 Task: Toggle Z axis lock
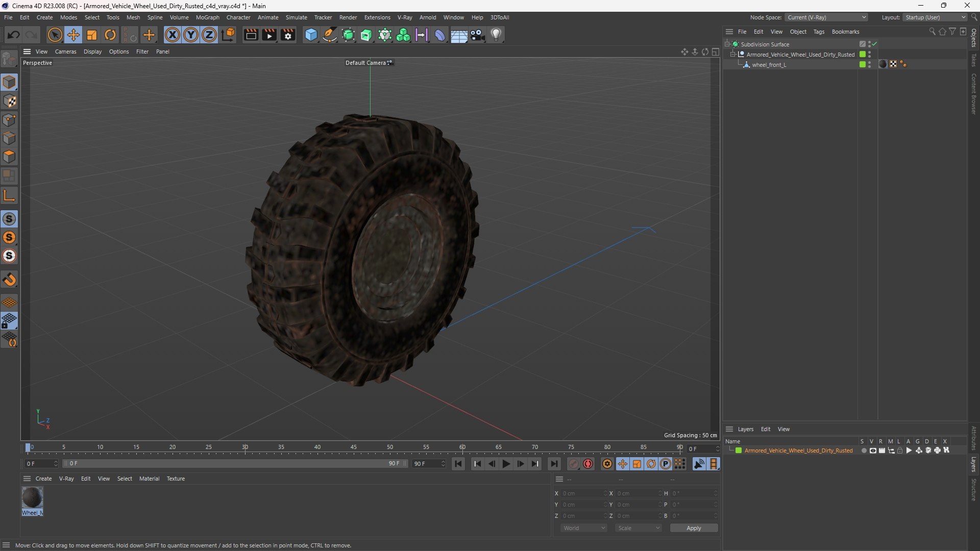coord(209,35)
